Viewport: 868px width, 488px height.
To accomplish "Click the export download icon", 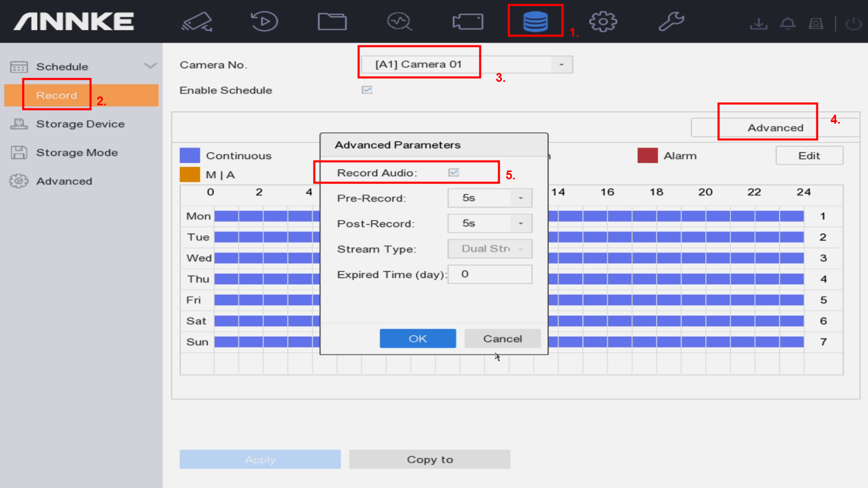I will (758, 23).
